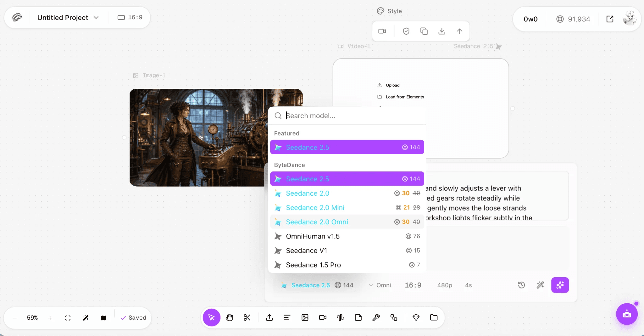Add a text node from toolbar
Viewport: 644px width, 336px height.
[287, 317]
